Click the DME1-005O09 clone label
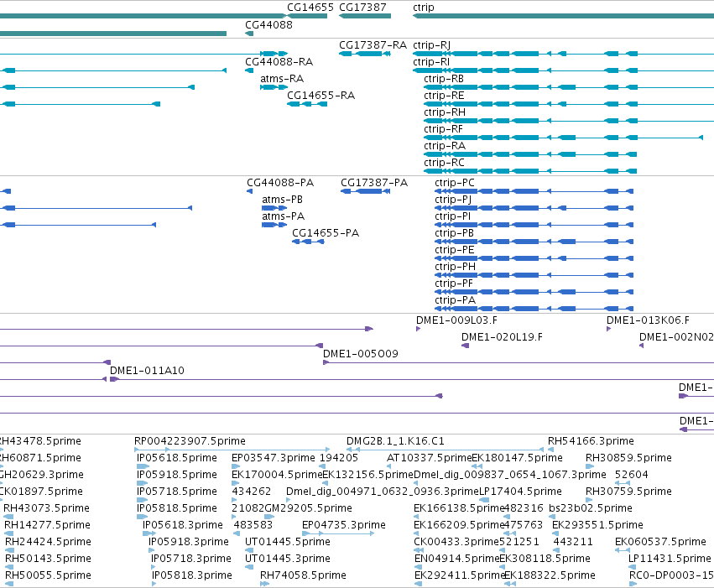 tap(361, 354)
